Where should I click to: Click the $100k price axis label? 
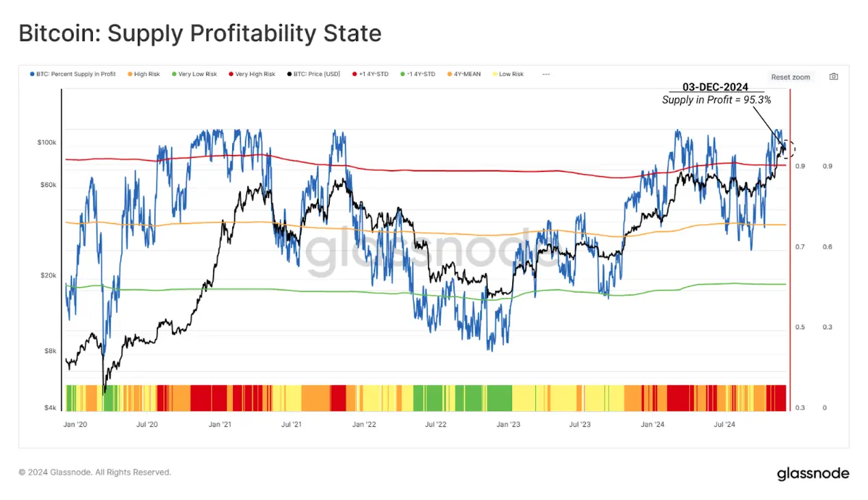[x=46, y=142]
